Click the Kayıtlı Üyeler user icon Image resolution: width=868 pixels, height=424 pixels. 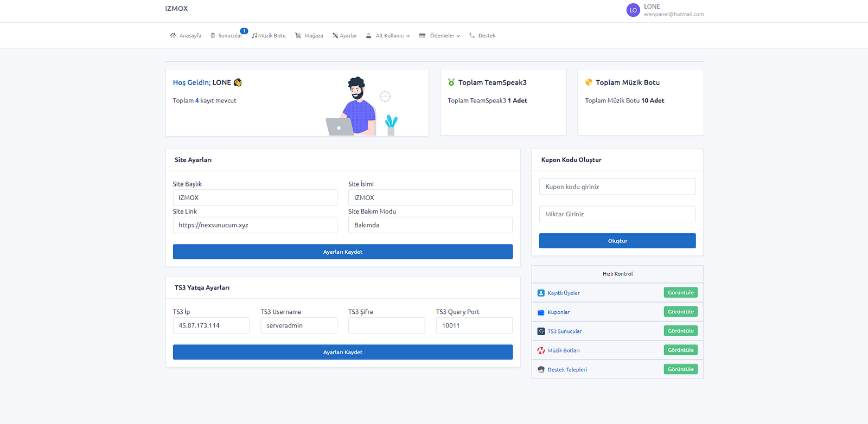click(x=541, y=293)
